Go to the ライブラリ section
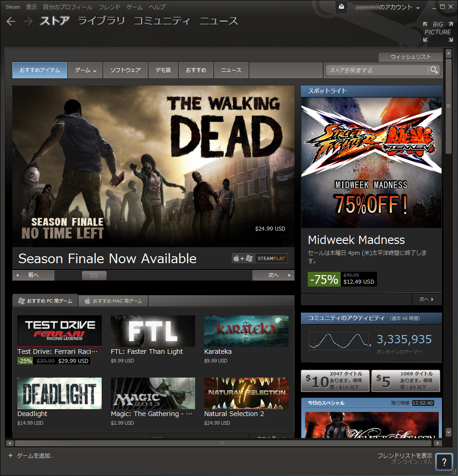Viewport: 458px width, 476px height. point(101,21)
